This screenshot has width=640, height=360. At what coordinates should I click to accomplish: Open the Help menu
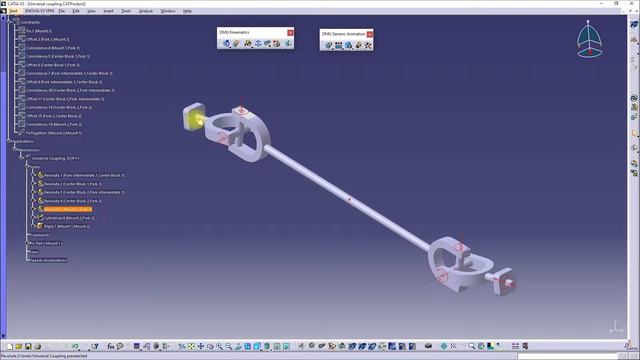(187, 11)
